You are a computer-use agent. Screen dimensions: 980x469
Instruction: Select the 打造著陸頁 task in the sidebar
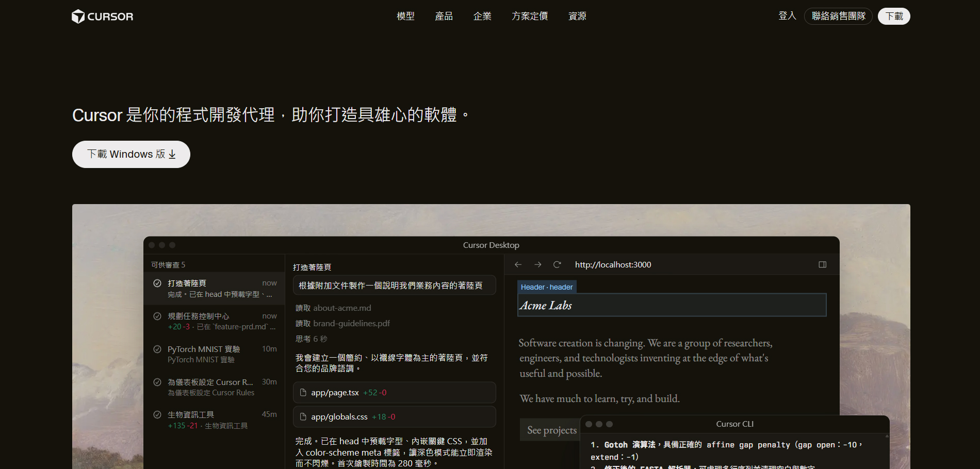point(215,289)
